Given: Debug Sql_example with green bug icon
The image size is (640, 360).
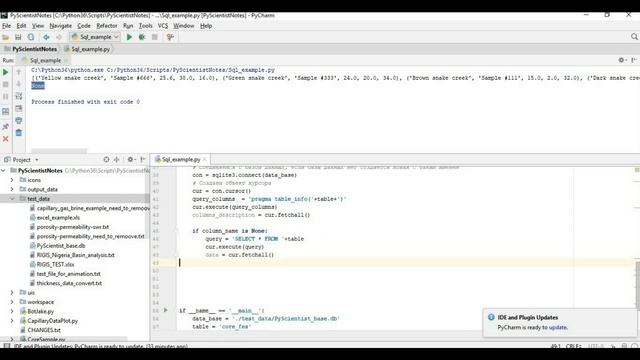Looking at the screenshot, I should pos(142,37).
